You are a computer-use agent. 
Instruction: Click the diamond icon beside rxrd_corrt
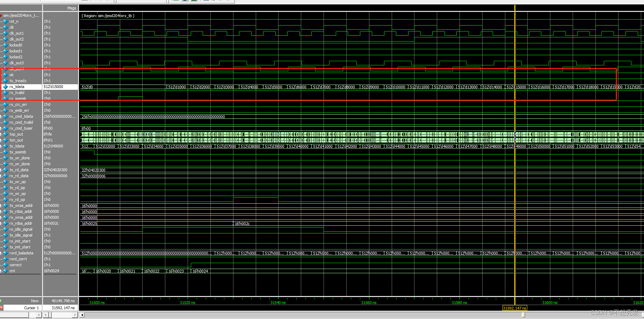[x=6, y=259]
